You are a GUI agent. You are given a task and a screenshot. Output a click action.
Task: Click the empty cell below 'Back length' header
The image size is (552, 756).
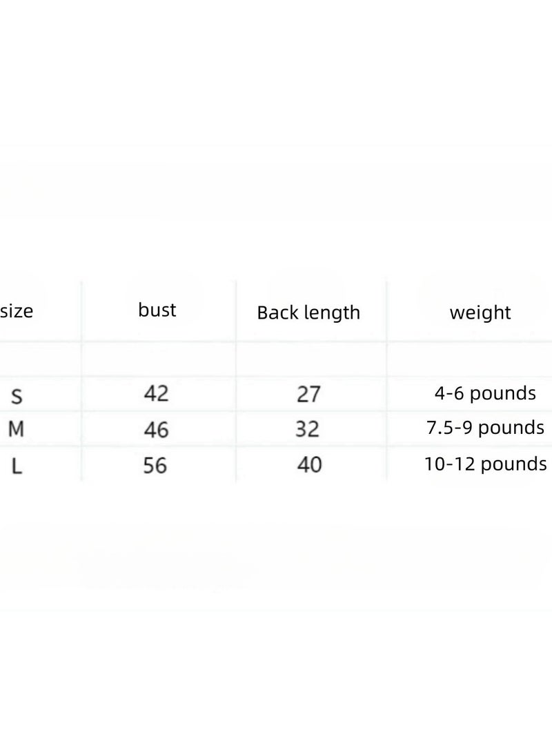click(x=311, y=359)
